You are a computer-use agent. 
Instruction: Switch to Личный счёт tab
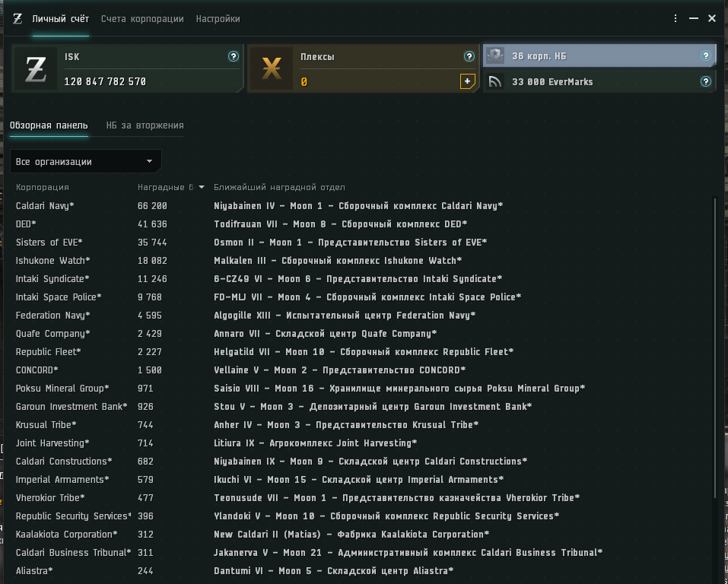point(60,19)
